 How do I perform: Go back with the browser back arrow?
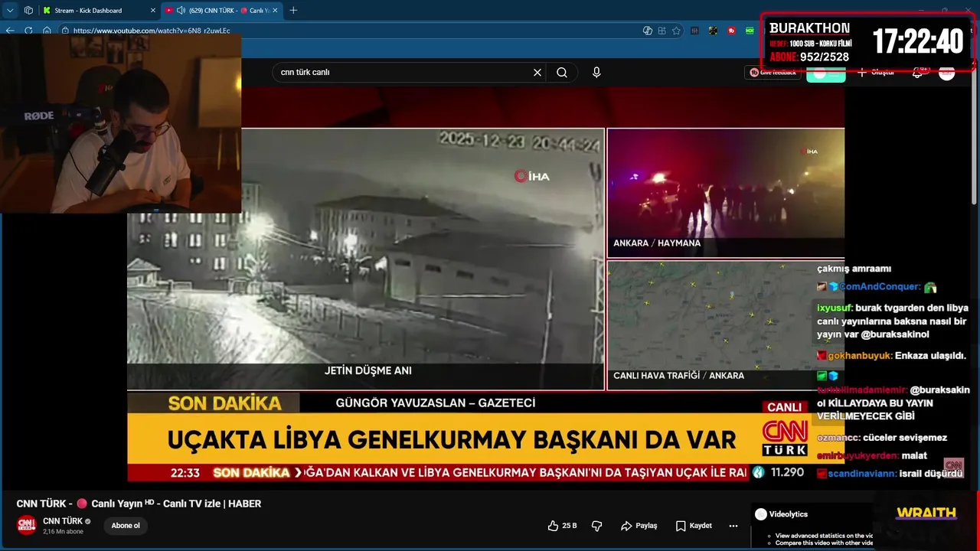(10, 31)
